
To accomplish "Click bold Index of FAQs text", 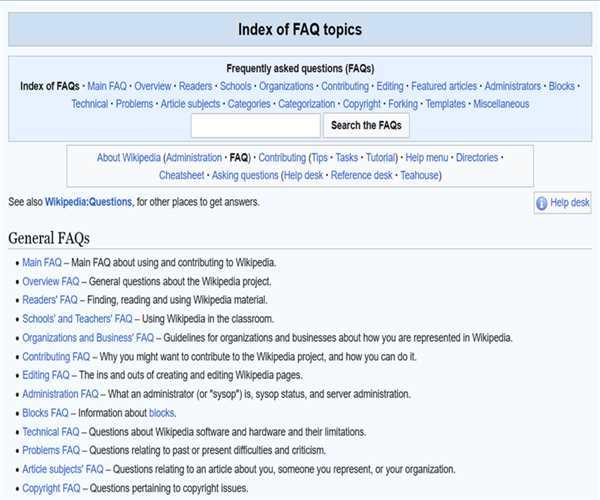I will click(x=50, y=86).
